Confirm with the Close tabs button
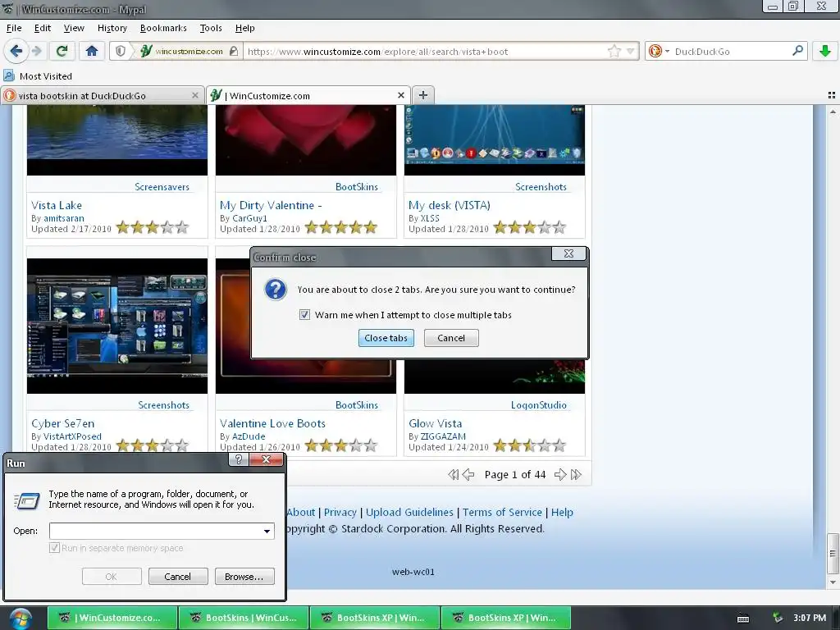This screenshot has width=840, height=630. point(386,338)
